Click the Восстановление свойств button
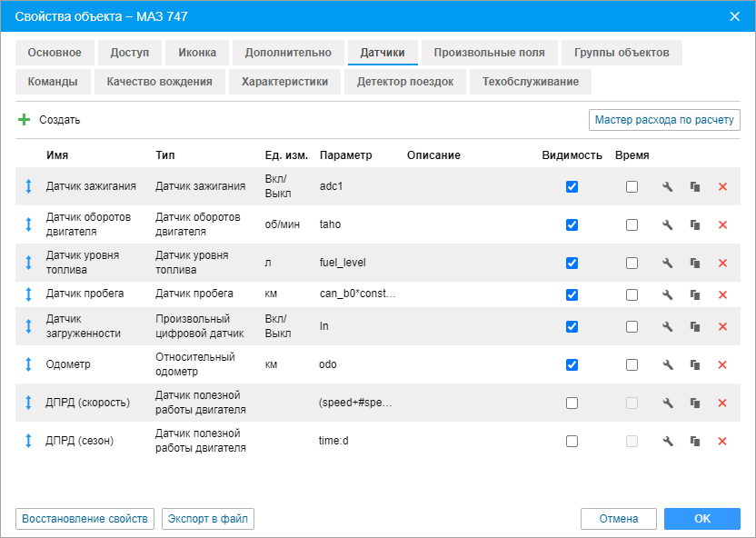Viewport: 756px width, 538px height. click(85, 519)
